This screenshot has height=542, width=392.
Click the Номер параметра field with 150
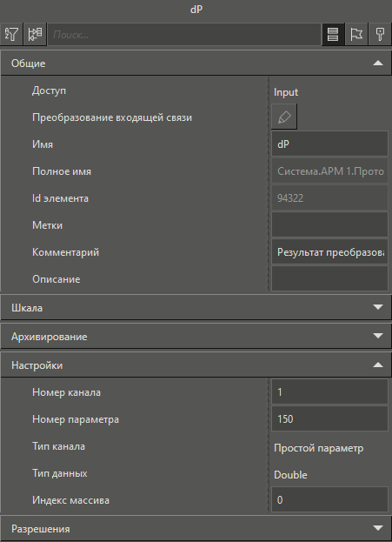329,419
